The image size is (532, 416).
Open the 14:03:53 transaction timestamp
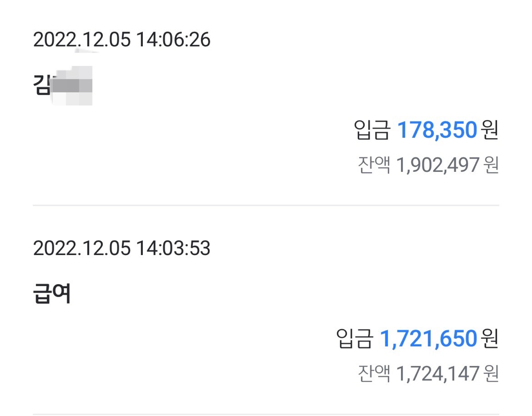[x=122, y=248]
